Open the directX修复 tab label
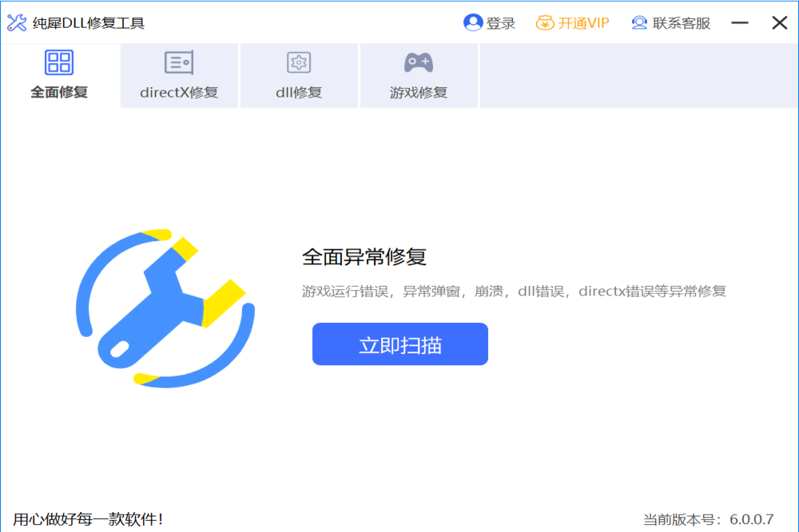Screen dimensions: 799x532 click(x=179, y=92)
